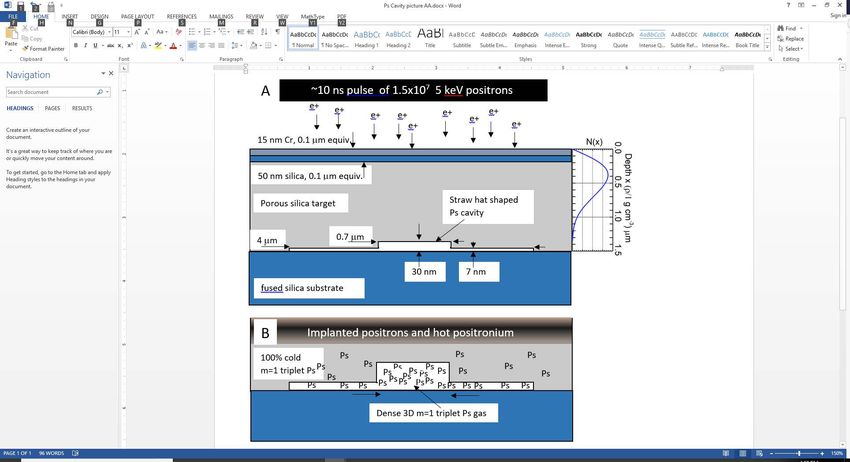Clear all formatting from selection
The height and width of the screenshot is (462, 850).
[x=178, y=32]
